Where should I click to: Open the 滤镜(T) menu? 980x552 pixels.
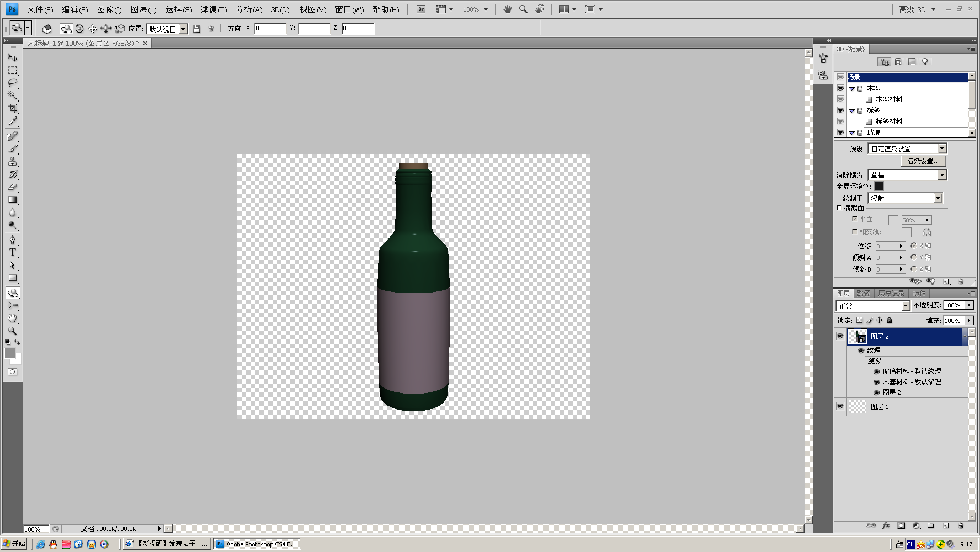tap(214, 9)
